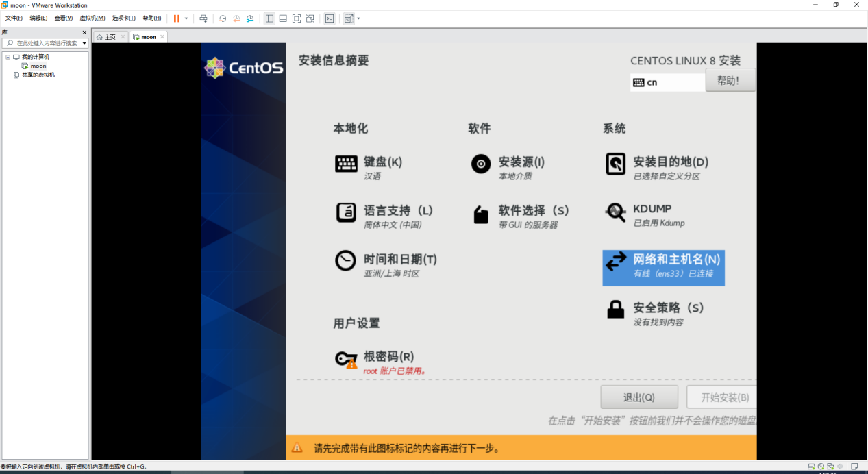Screen dimensions: 868x474
Task: Click the CENTOS LINUX 8 安装 text
Action: pos(685,60)
